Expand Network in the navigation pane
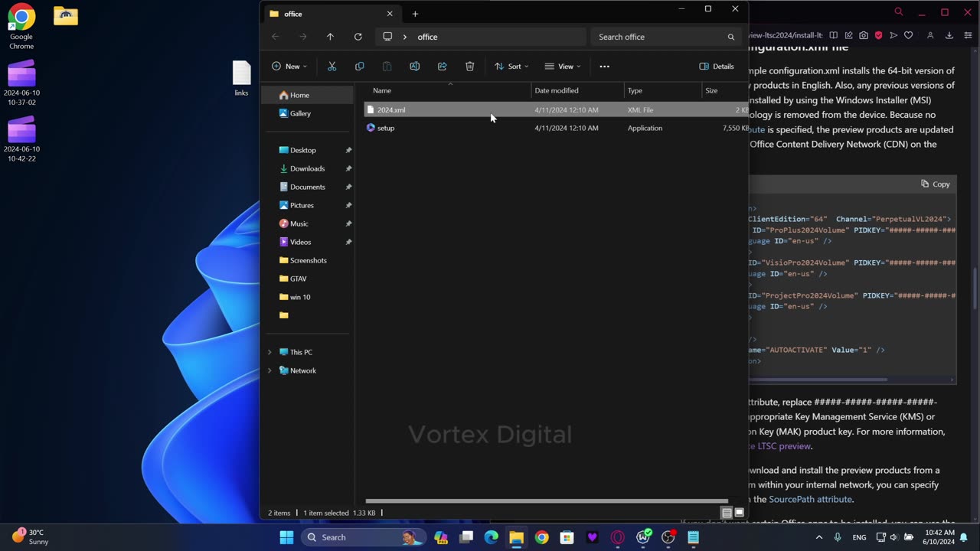The width and height of the screenshot is (980, 551). pyautogui.click(x=269, y=370)
